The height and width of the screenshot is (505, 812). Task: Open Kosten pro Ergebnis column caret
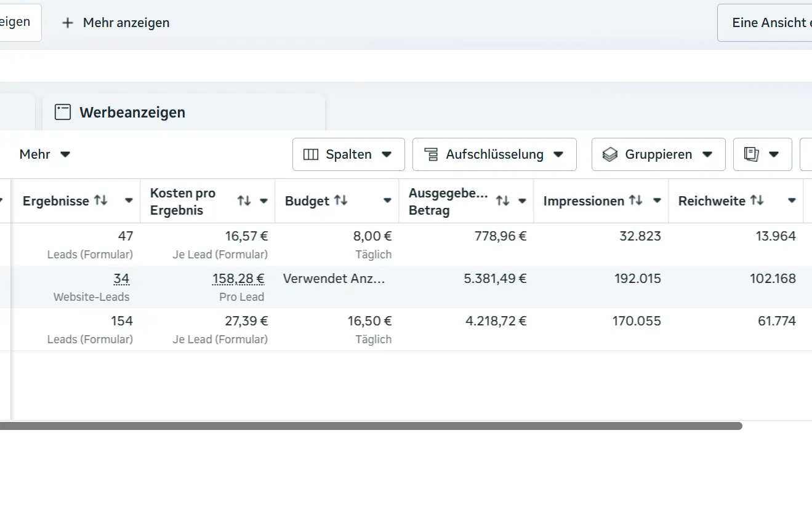pyautogui.click(x=263, y=201)
